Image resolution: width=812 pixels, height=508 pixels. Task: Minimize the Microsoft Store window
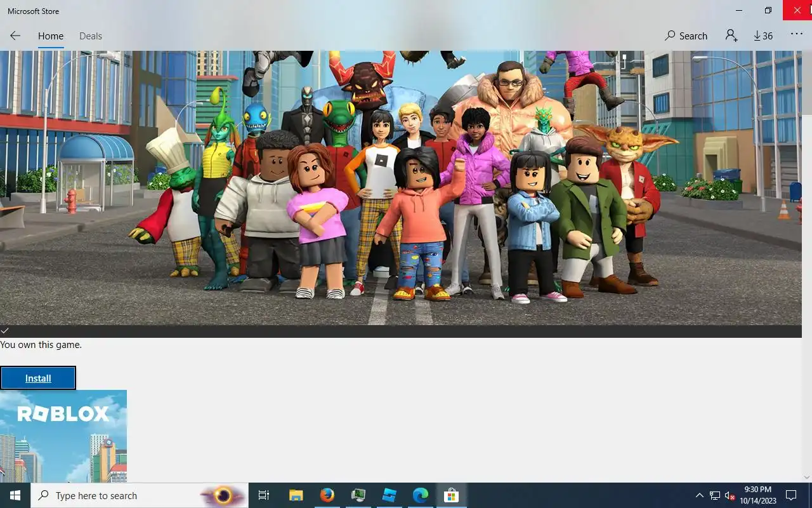click(x=739, y=10)
